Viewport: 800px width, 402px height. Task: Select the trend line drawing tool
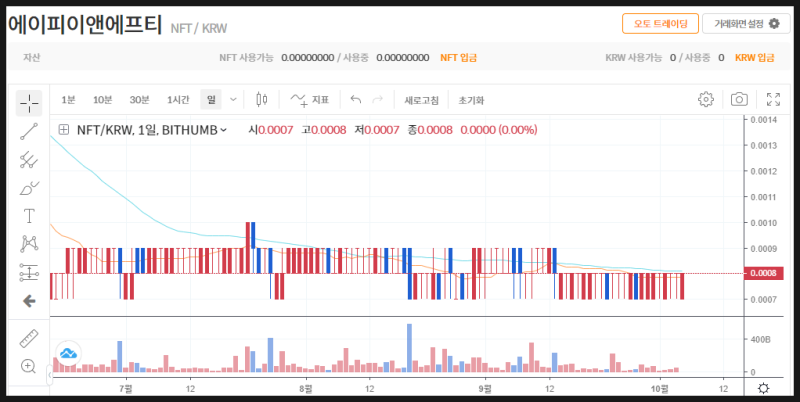coord(29,131)
